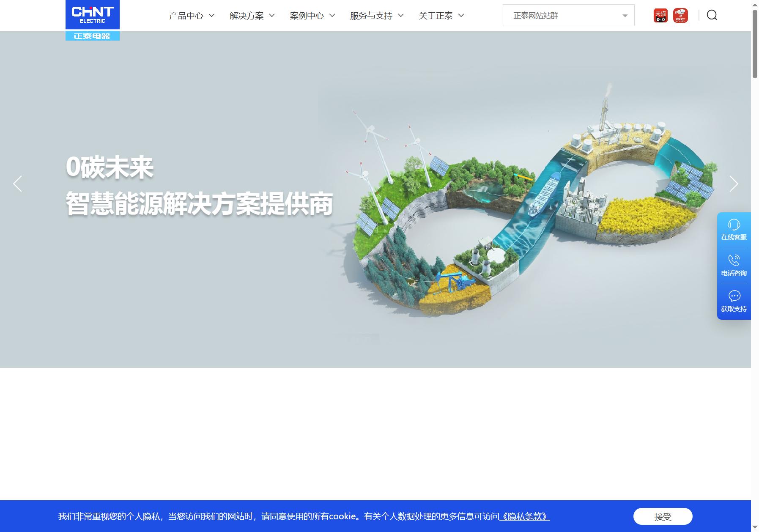Open the 案例中心 menu
Screen dimensions: 759x532
[x=312, y=16]
